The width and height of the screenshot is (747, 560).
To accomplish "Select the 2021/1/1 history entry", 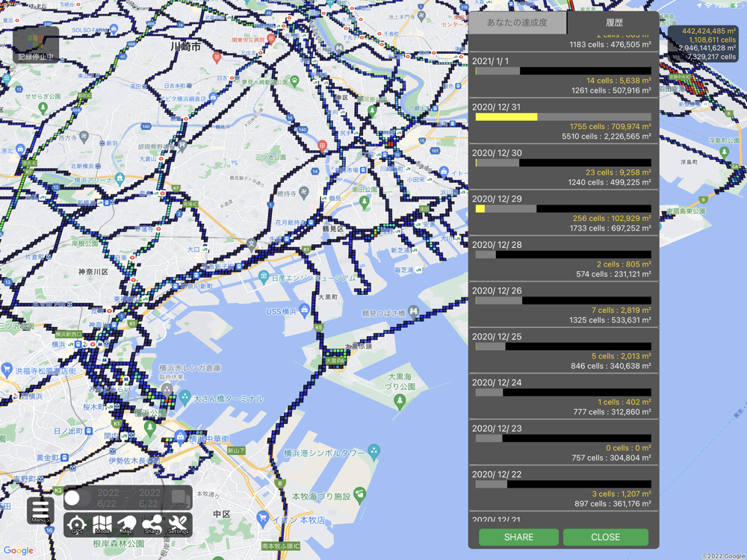I will tap(563, 75).
